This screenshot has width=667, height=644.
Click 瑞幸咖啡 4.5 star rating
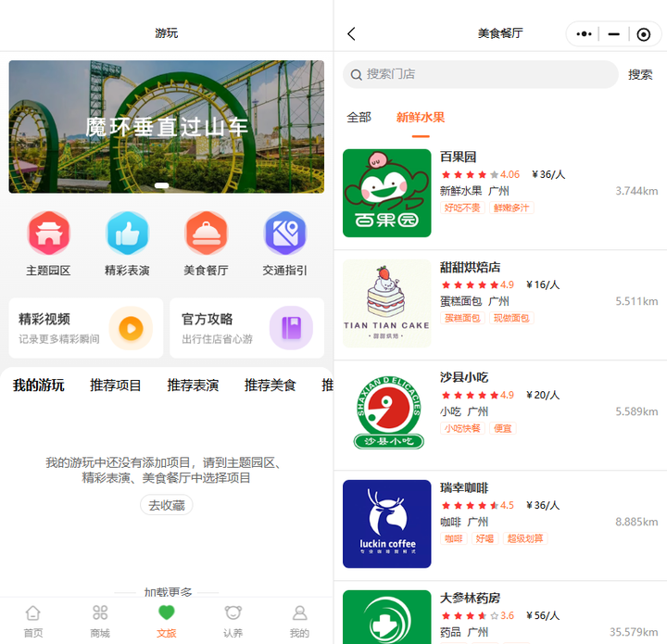tap(477, 505)
